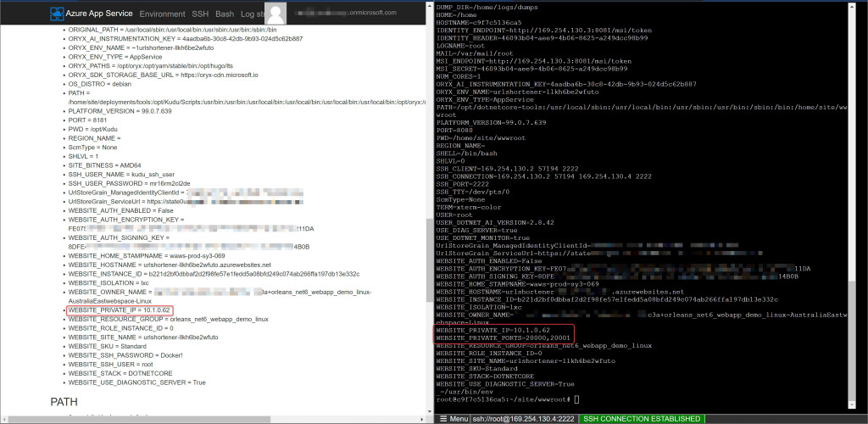Open the SSH item in Kudu navbar
The image size is (868, 424).
tap(200, 14)
